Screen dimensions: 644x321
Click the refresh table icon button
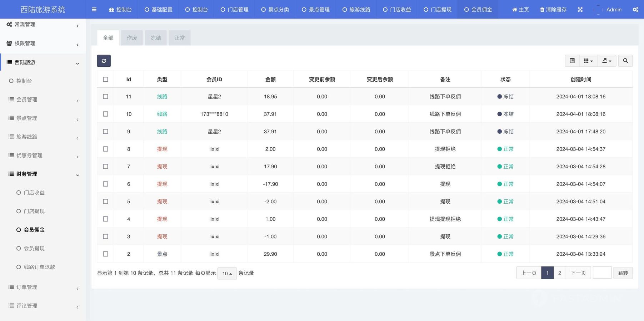[104, 61]
